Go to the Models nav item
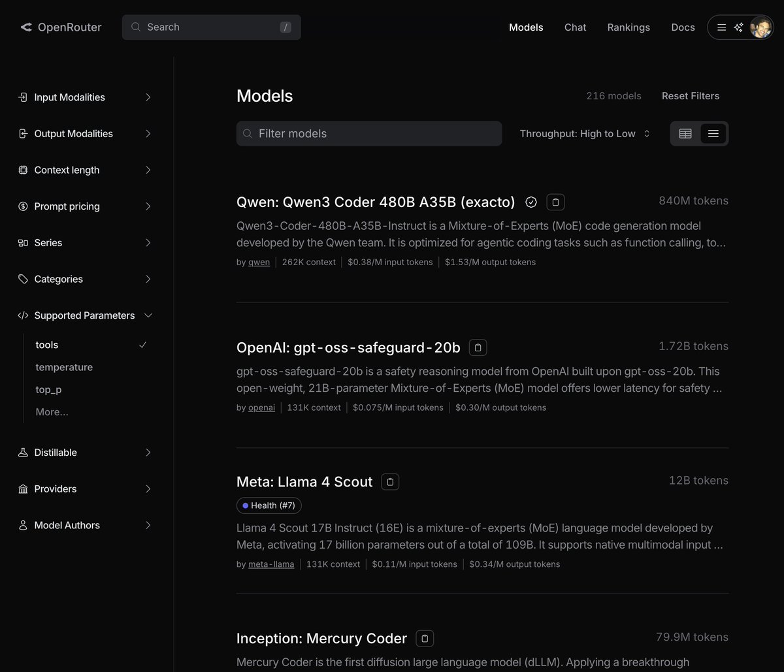 coord(526,27)
